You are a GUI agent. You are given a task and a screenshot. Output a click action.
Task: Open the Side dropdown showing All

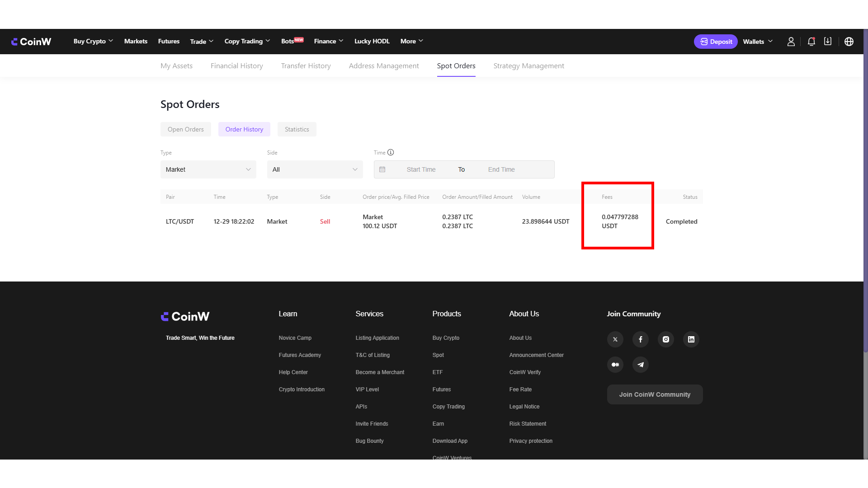[x=315, y=169]
